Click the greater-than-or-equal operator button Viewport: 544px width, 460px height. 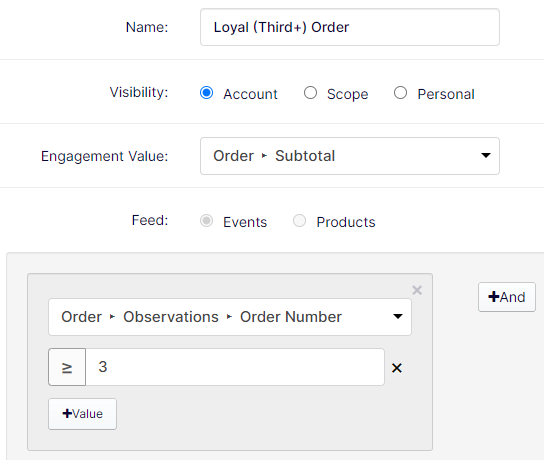[x=67, y=367]
